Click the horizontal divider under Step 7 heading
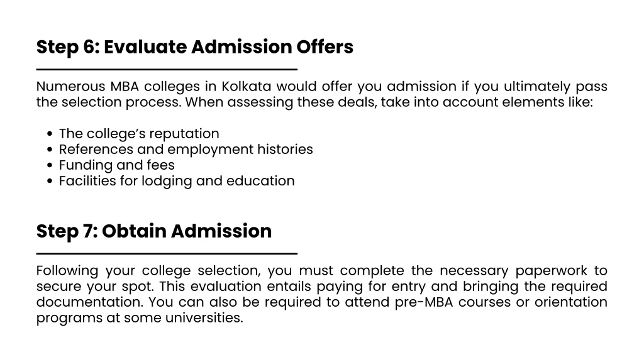644x362 pixels. coord(167,254)
